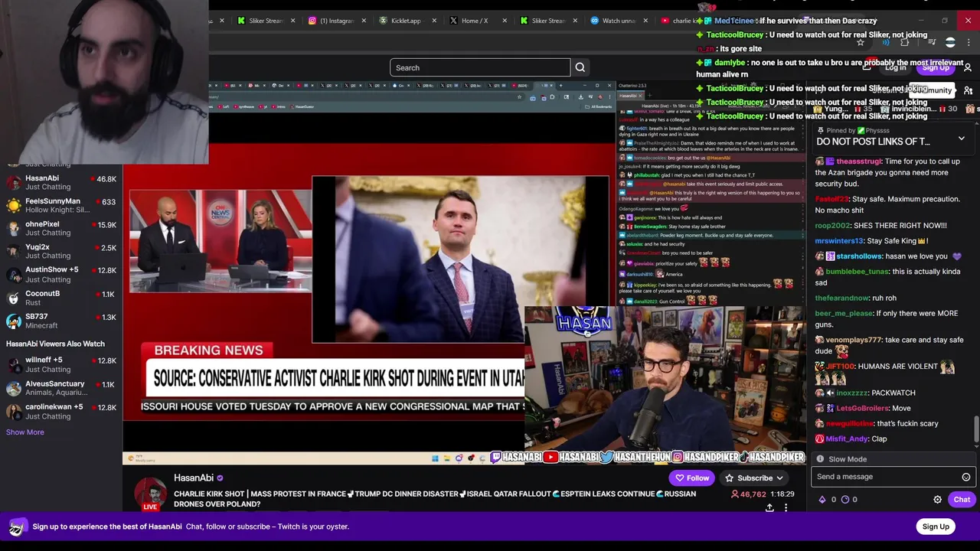Viewport: 980px width, 551px height.
Task: Open the emote picker in message box
Action: [966, 477]
